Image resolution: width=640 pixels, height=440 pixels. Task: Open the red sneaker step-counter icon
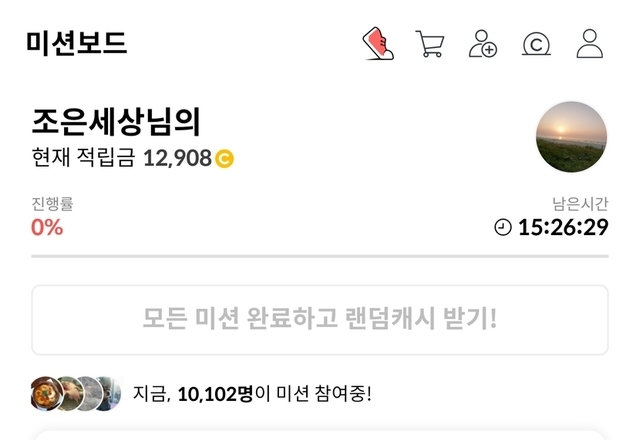(x=378, y=44)
